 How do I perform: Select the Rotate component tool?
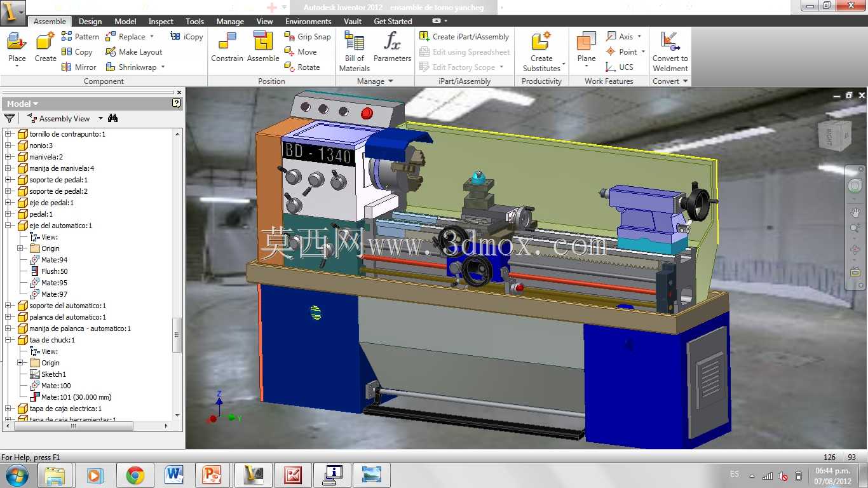point(302,67)
